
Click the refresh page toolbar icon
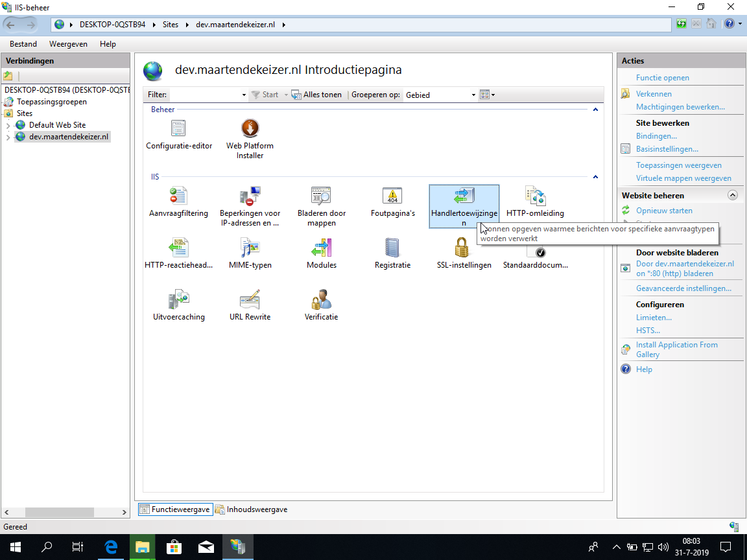pos(682,24)
